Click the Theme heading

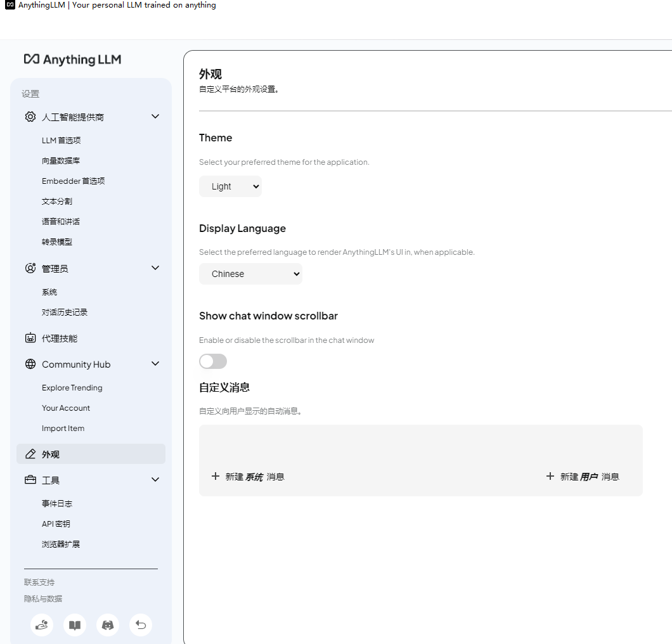(x=216, y=138)
